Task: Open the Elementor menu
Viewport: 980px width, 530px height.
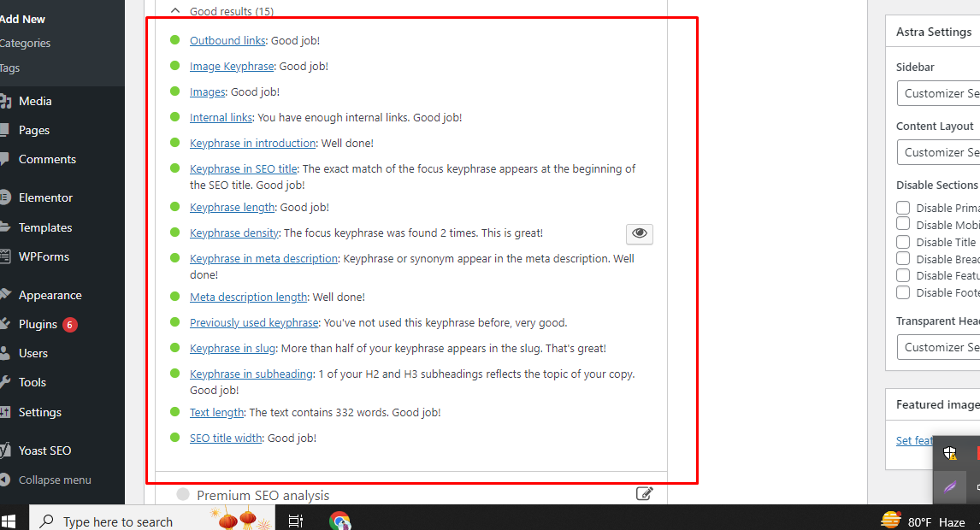Action: [45, 197]
